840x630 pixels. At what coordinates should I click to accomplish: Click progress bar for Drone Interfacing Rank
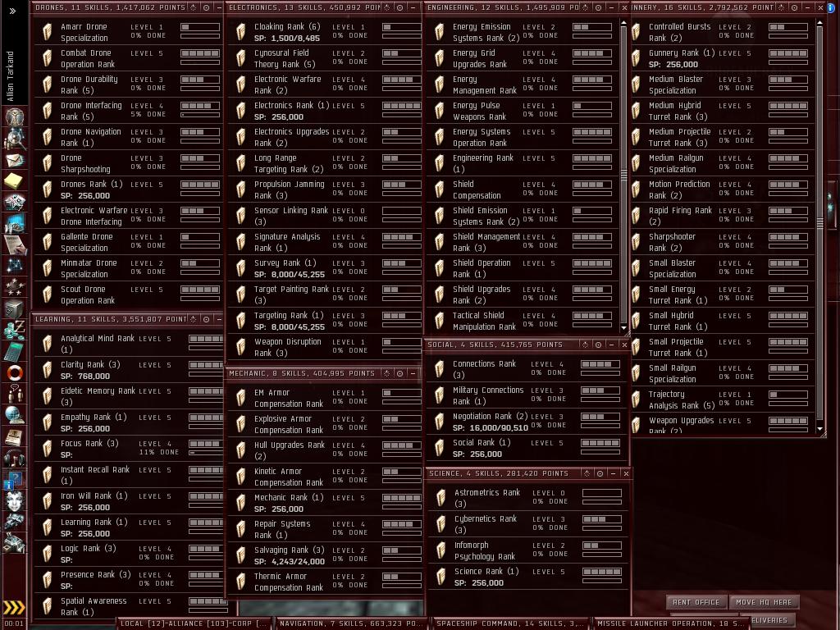[x=200, y=115]
